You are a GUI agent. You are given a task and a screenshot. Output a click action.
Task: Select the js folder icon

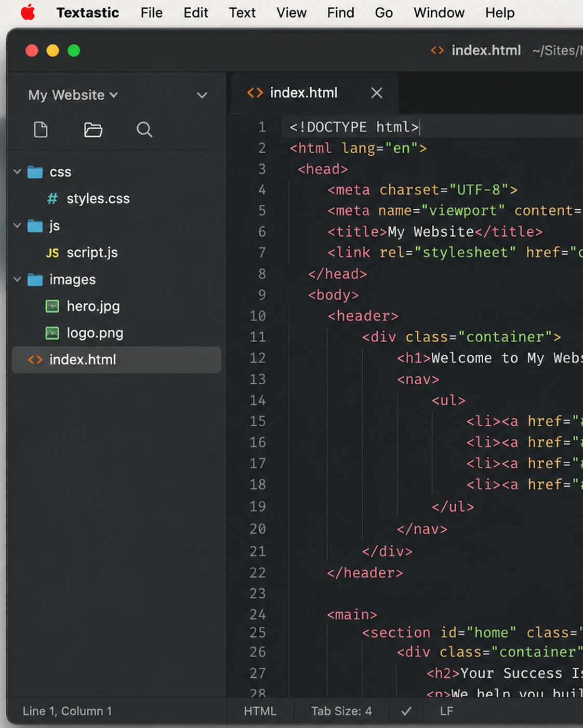[x=35, y=225]
